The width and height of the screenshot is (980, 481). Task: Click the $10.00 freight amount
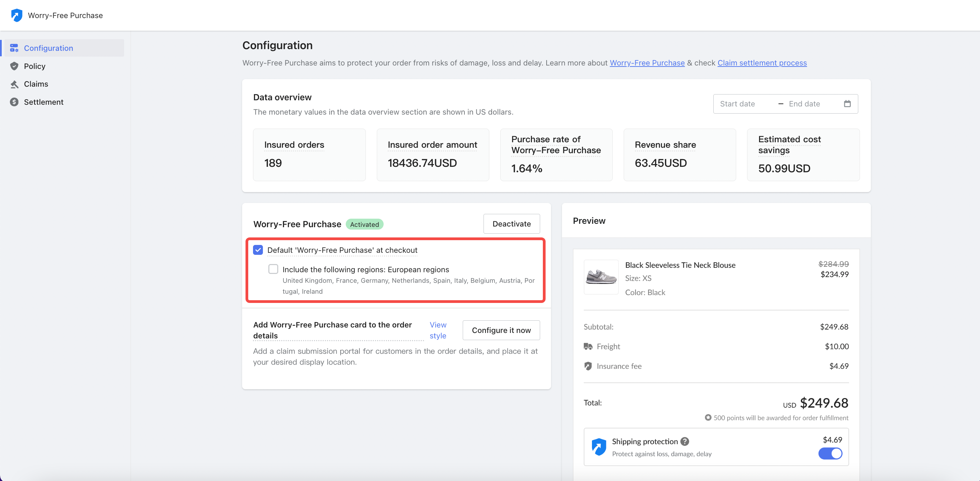point(836,346)
